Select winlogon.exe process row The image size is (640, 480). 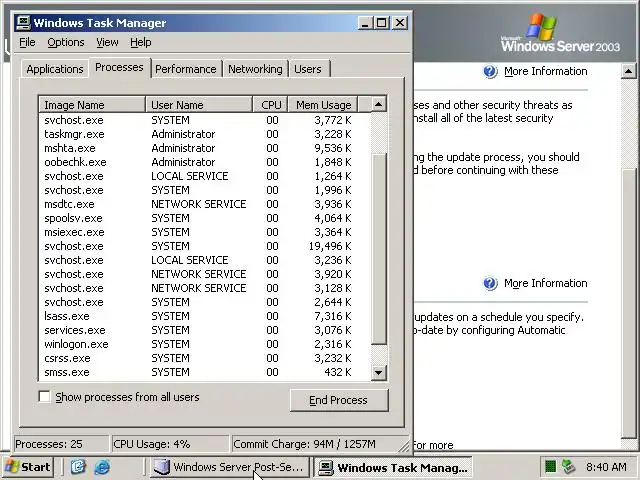click(205, 344)
